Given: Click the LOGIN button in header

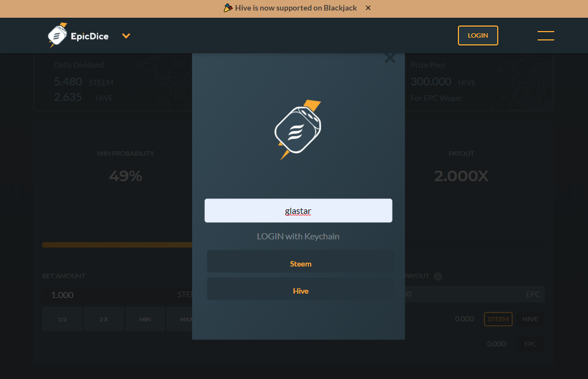Looking at the screenshot, I should click(478, 35).
